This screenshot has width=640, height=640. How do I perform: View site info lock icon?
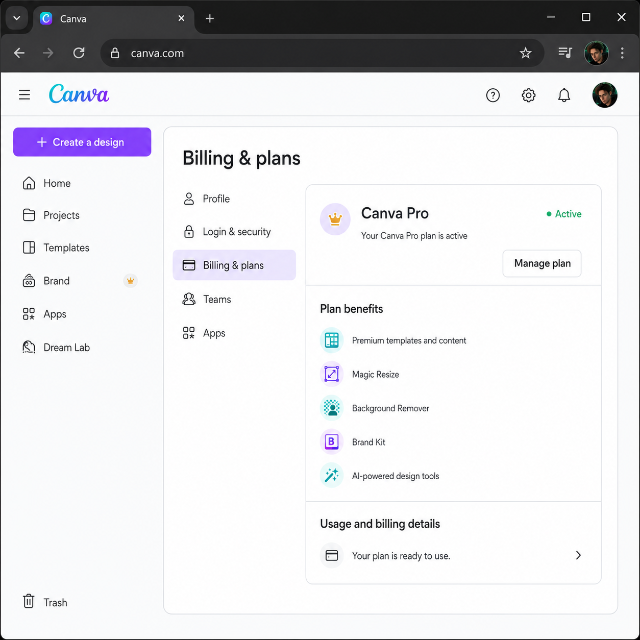coord(115,53)
